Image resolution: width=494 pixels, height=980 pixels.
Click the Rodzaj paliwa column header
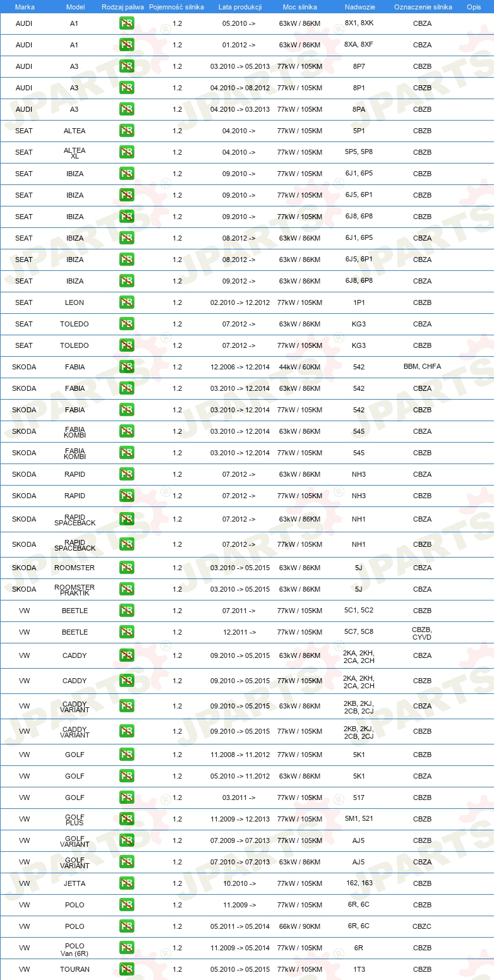[123, 7]
